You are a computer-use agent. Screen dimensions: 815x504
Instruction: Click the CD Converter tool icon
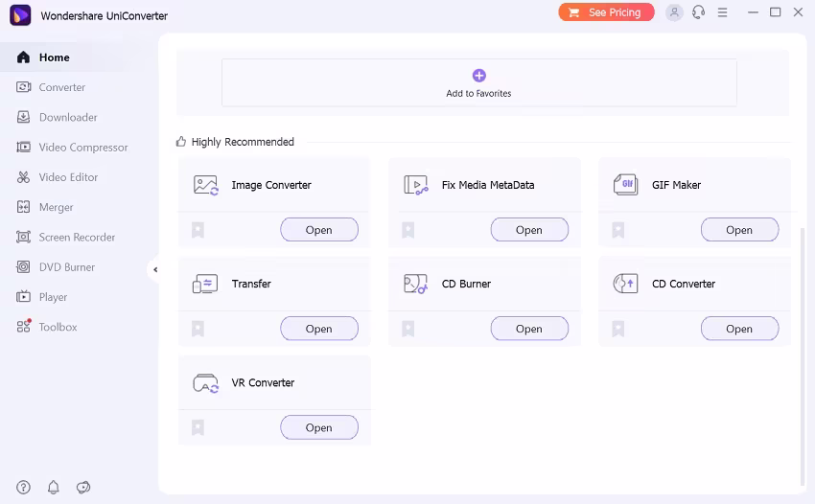pyautogui.click(x=626, y=284)
